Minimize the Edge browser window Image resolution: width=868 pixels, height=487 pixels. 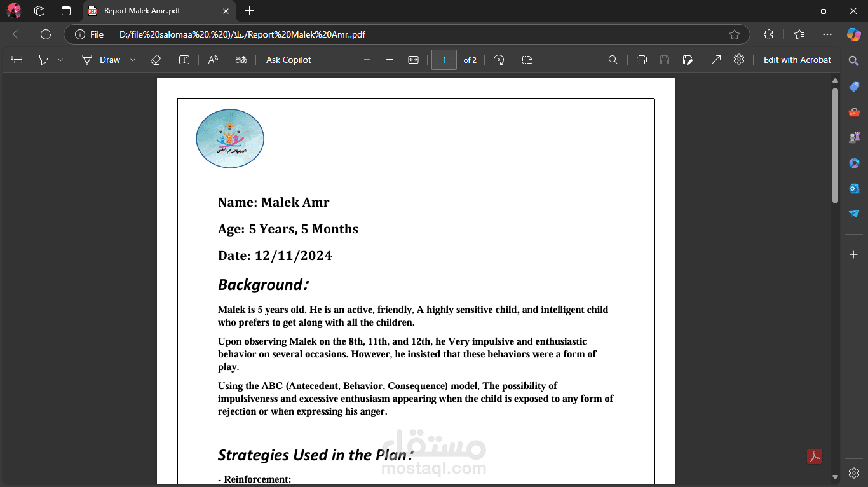(795, 11)
